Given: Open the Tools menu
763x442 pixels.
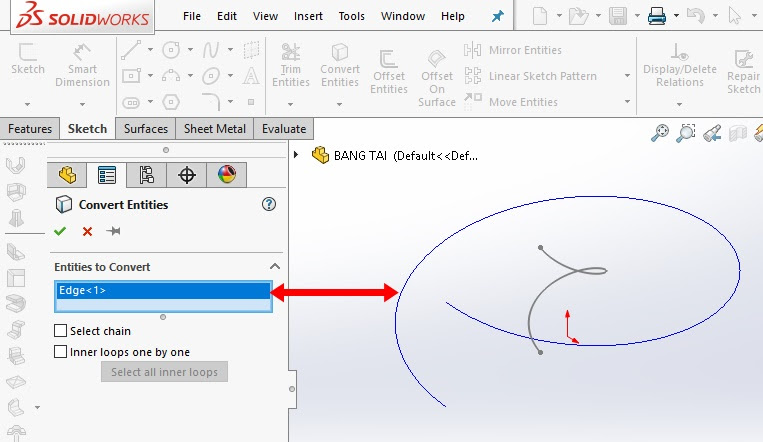Looking at the screenshot, I should tap(351, 16).
